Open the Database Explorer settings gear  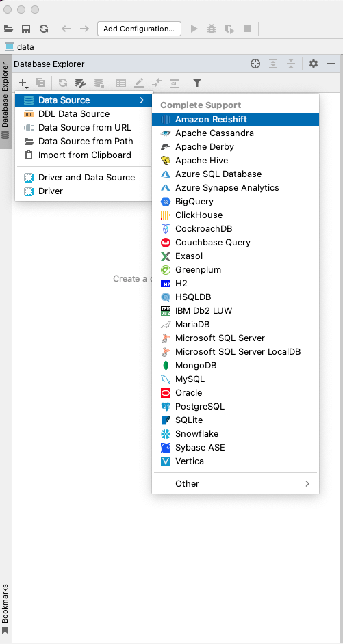pyautogui.click(x=314, y=64)
